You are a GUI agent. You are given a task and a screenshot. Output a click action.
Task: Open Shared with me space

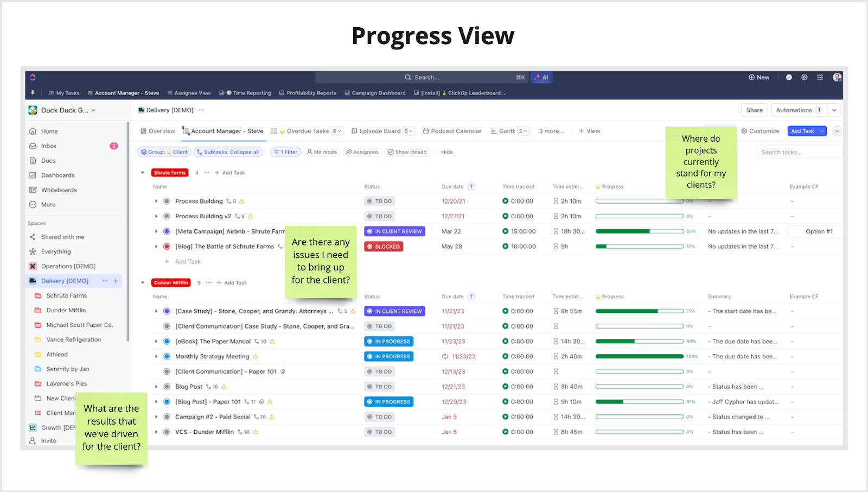tap(62, 237)
